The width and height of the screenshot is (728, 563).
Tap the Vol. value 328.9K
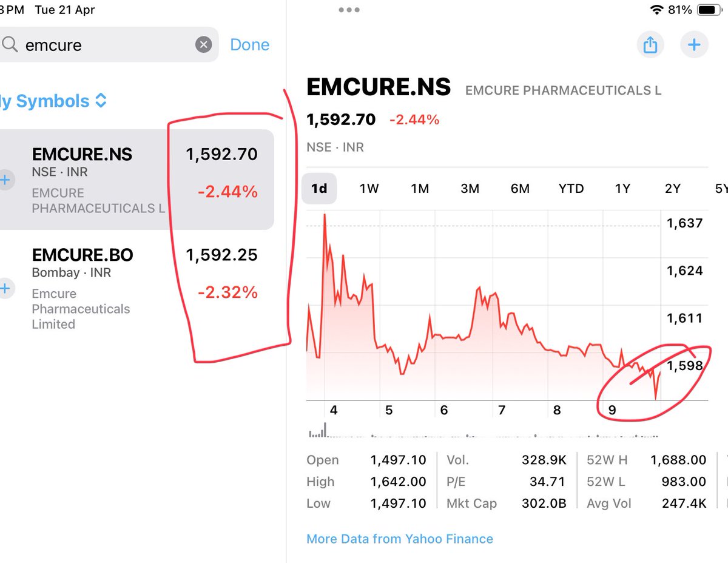pyautogui.click(x=544, y=460)
